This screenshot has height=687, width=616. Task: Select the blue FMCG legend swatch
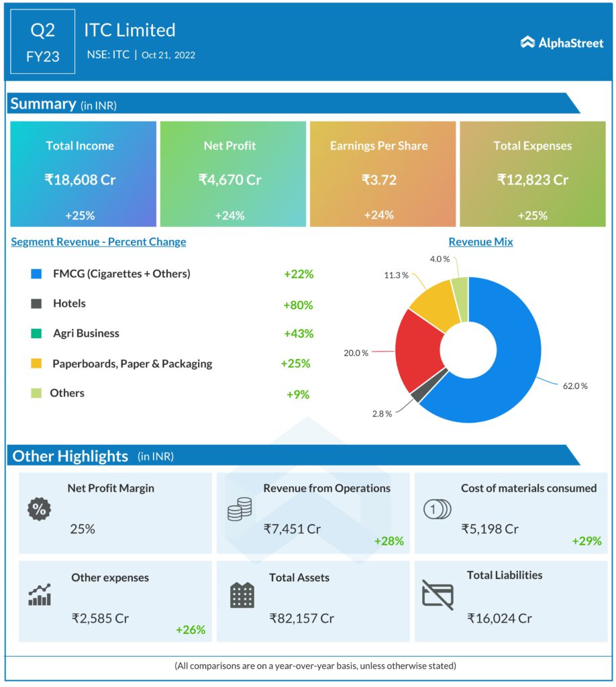pyautogui.click(x=37, y=274)
